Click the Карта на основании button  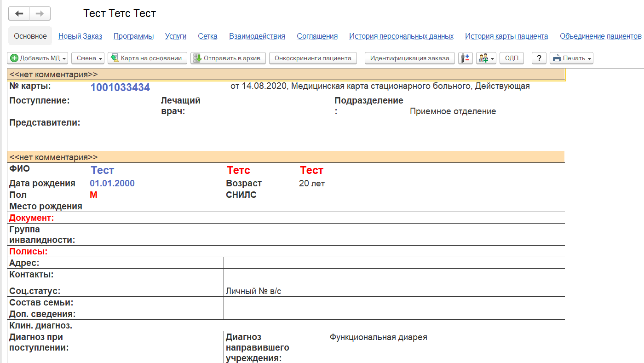(148, 58)
